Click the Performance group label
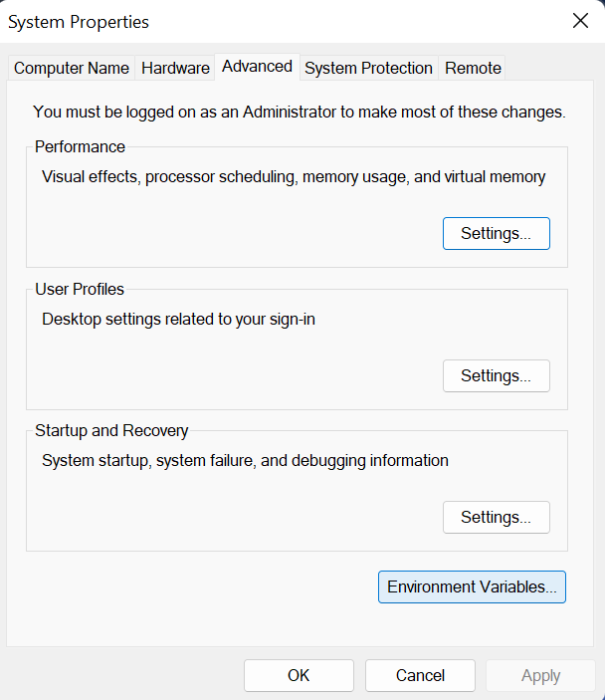 click(x=80, y=146)
